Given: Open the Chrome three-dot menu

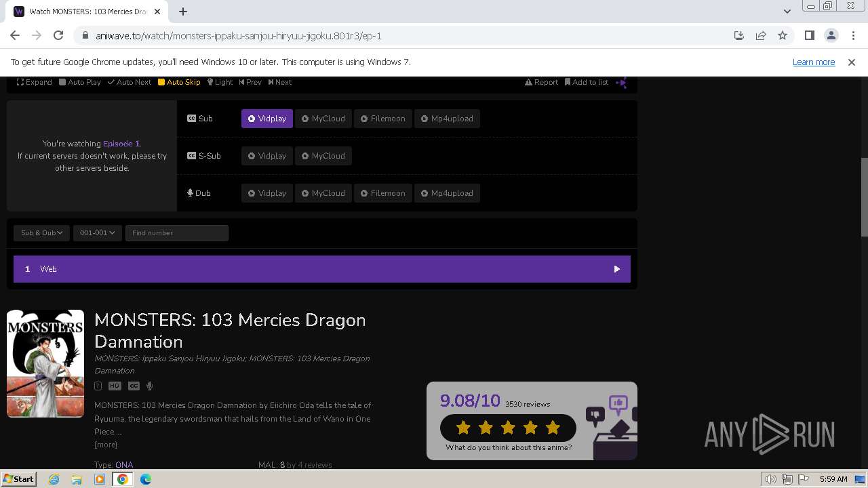Looking at the screenshot, I should [x=852, y=36].
